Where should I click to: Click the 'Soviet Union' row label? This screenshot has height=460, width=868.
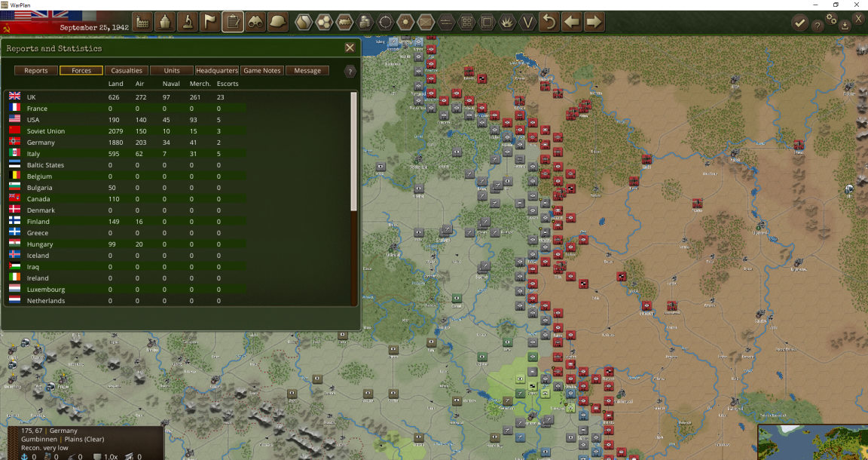46,131
